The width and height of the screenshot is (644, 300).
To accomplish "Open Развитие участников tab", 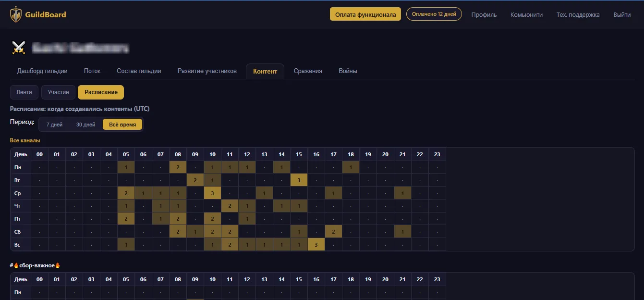I will (x=207, y=71).
